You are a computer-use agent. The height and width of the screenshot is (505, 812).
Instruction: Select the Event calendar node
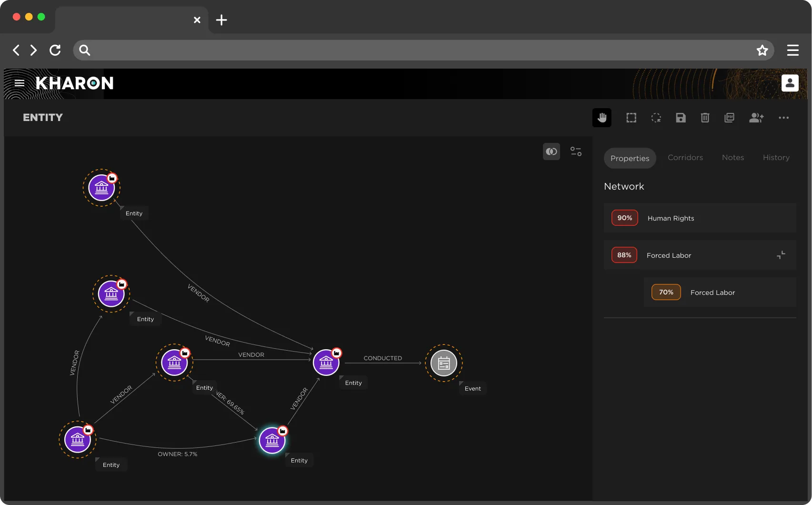pyautogui.click(x=444, y=363)
